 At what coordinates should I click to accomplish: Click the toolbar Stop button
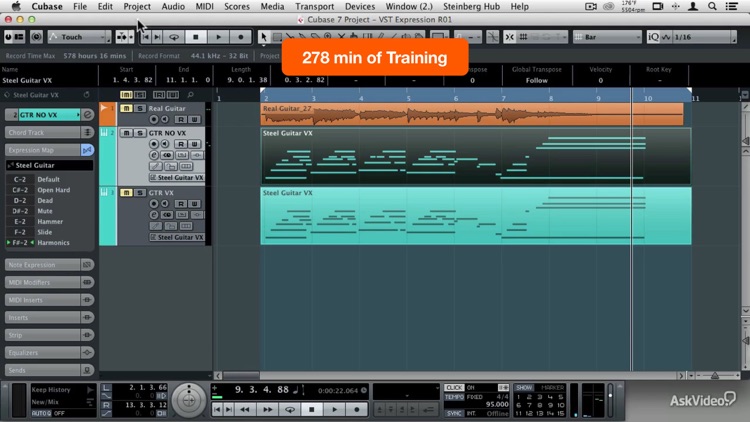point(195,37)
